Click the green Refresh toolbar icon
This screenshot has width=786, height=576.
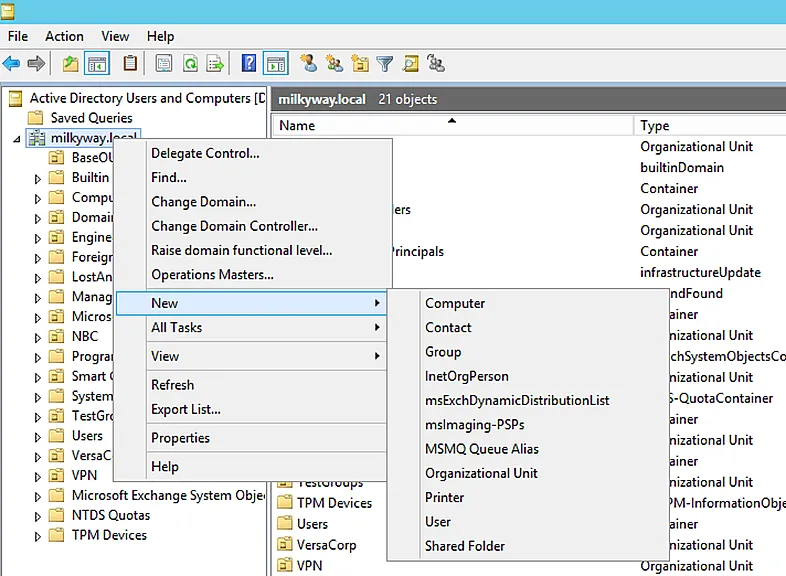[190, 64]
